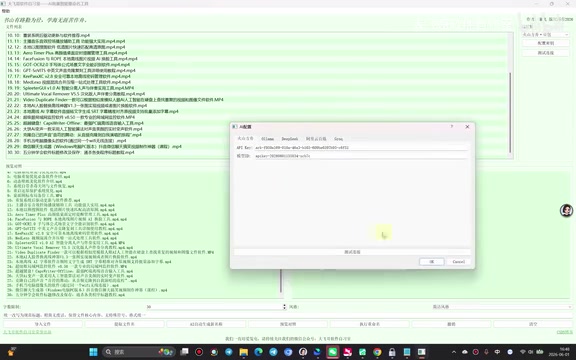
Task: Open the weather widget on the taskbar
Action: tap(11, 352)
